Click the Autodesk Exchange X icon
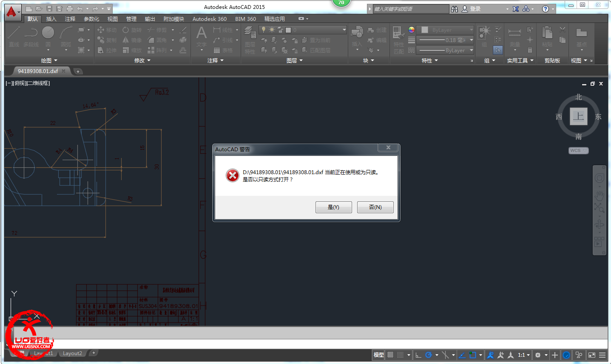This screenshot has height=364, width=611. click(516, 9)
